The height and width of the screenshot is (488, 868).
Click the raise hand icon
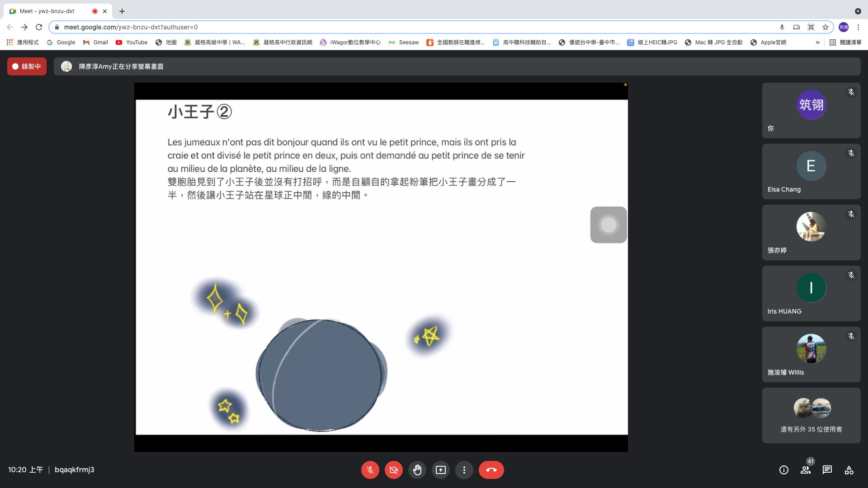coord(417,470)
